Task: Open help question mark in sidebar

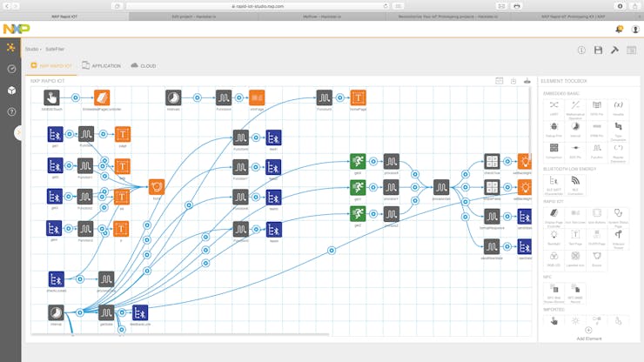Action: click(x=11, y=111)
